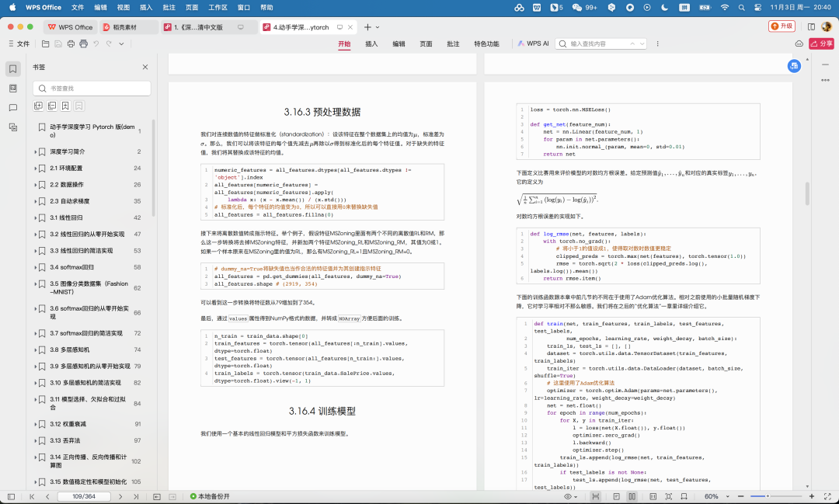Click the split window layout icon near avatar
839x504 pixels.
pos(811,26)
